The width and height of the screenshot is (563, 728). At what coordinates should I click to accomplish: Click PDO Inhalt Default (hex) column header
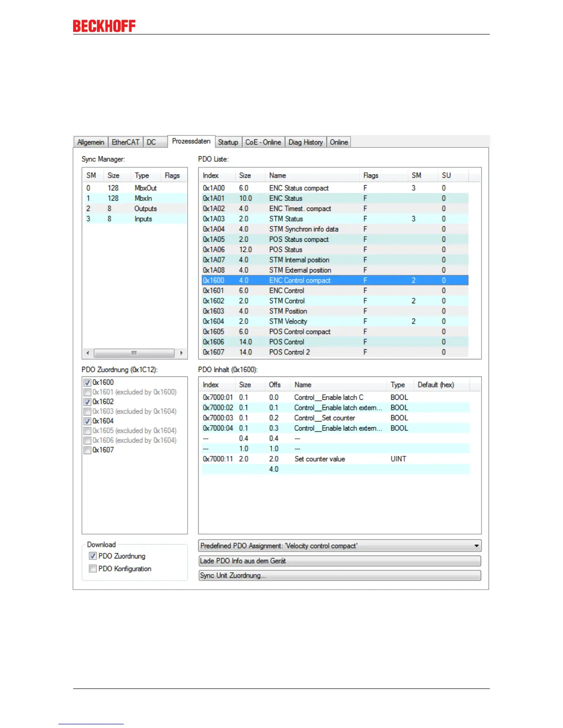coord(442,385)
